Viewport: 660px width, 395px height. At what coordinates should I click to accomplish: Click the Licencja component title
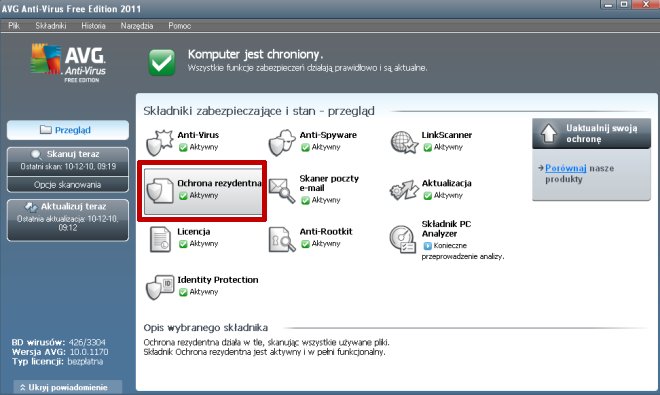pyautogui.click(x=194, y=232)
